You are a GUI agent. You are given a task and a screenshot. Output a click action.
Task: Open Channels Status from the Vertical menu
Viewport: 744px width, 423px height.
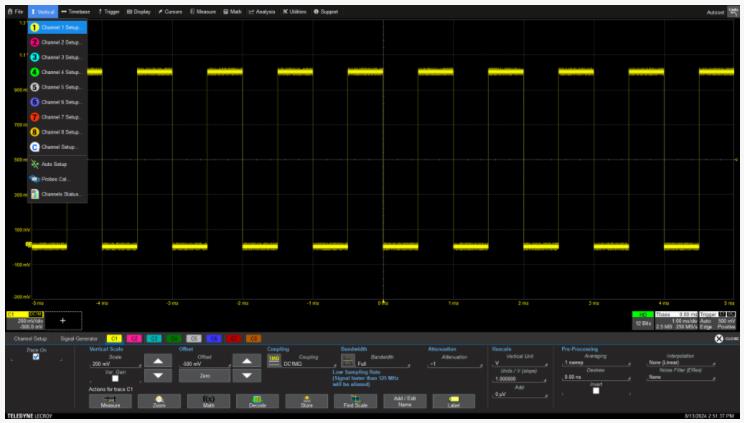tap(58, 193)
